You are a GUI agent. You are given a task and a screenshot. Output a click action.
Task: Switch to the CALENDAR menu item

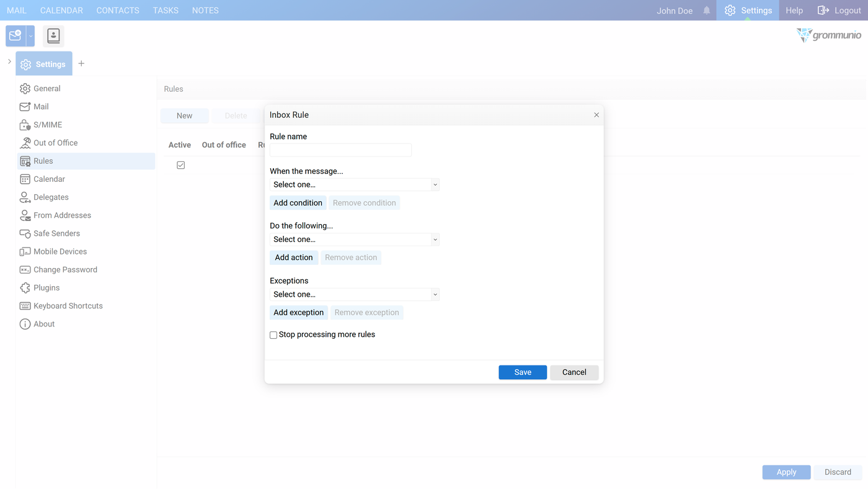point(61,11)
